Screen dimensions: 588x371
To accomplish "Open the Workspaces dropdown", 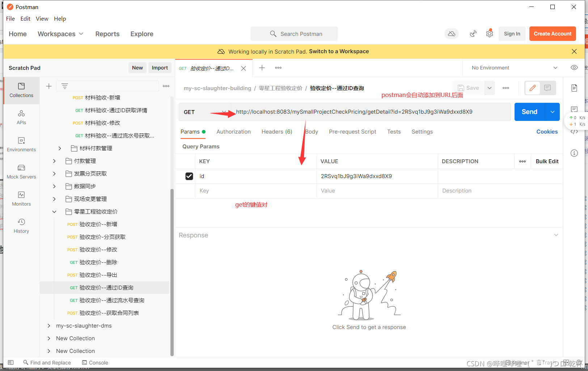I will point(60,34).
